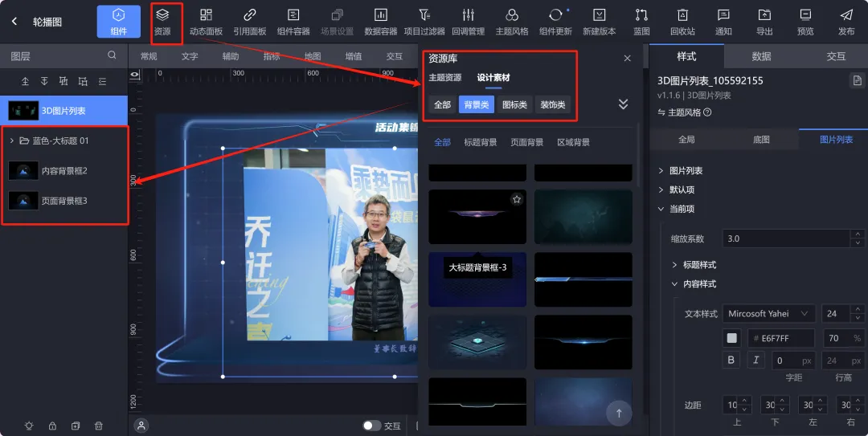This screenshot has width=868, height=436.
Task: Click the lock icon below layers list
Action: [52, 426]
